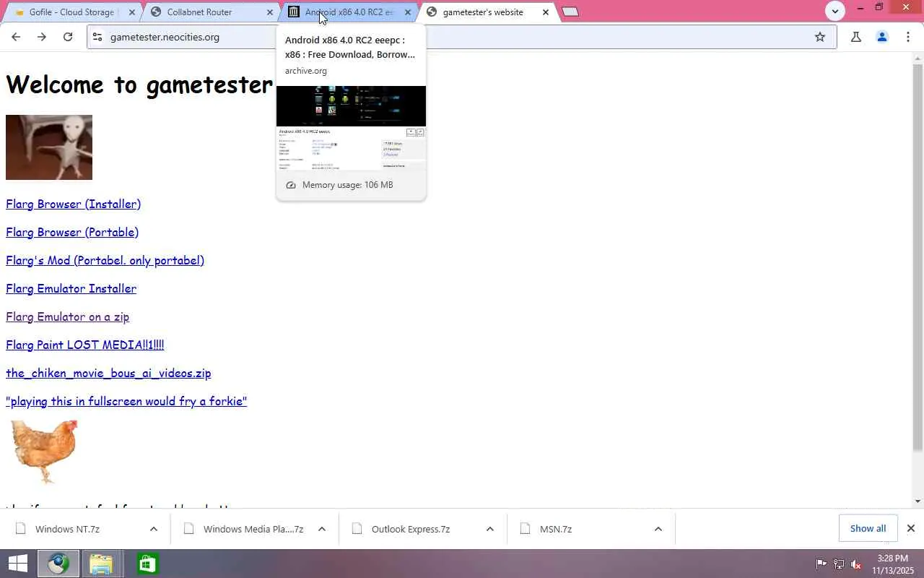Open the "playing this in fullscreen" link
The image size is (924, 578).
point(126,401)
